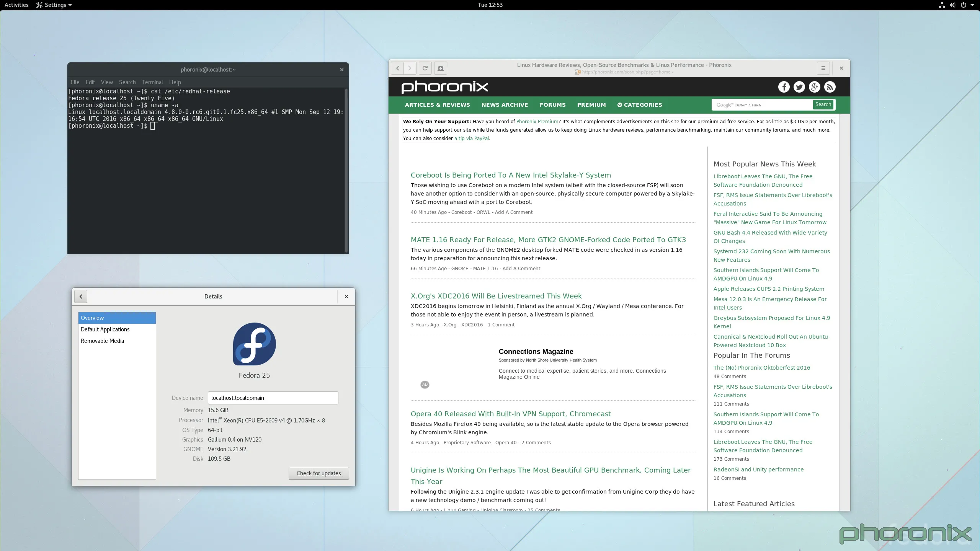This screenshot has height=551, width=980.
Task: Go forward in the Phoronix browser window
Action: (410, 68)
